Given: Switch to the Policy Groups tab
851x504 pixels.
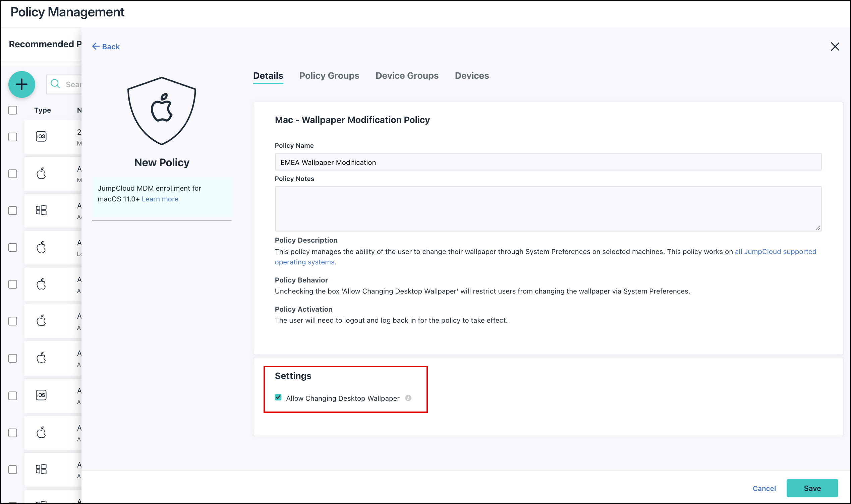Looking at the screenshot, I should tap(329, 76).
